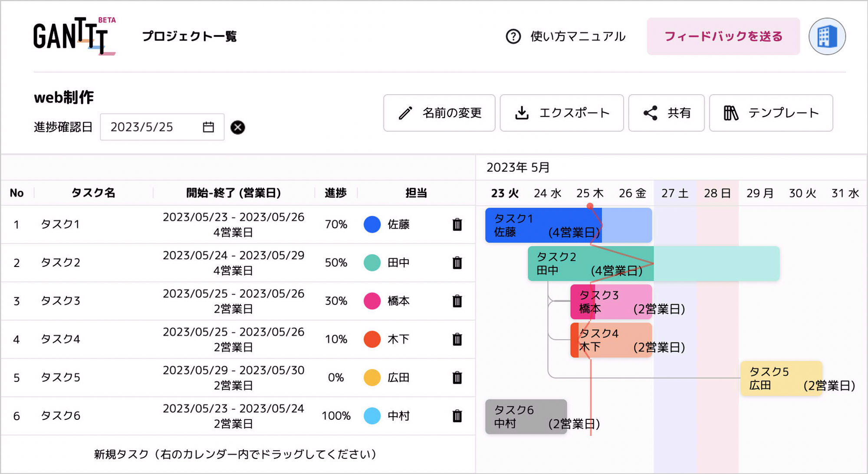
Task: Click the 50% progress value of タスク2
Action: [x=336, y=263]
